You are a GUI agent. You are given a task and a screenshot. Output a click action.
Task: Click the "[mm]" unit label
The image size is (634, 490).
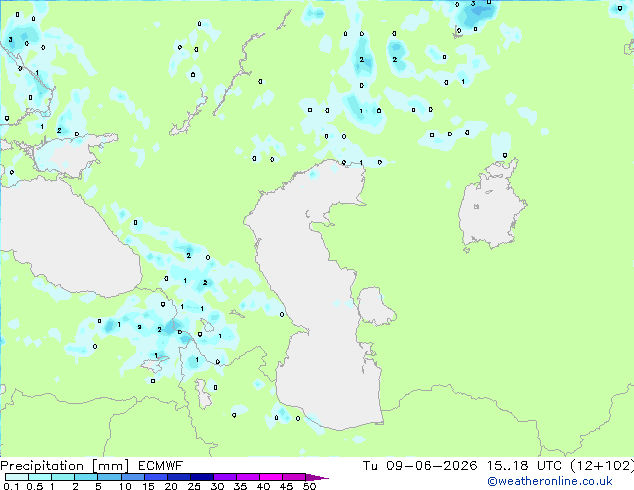pyautogui.click(x=110, y=466)
